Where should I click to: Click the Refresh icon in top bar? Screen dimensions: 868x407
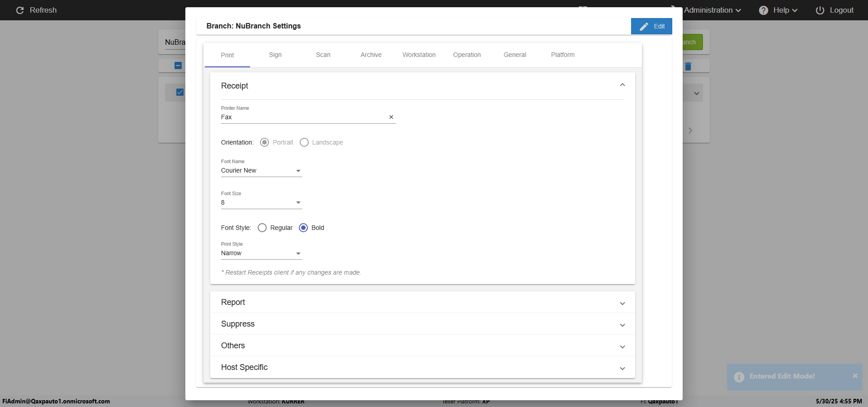click(20, 10)
